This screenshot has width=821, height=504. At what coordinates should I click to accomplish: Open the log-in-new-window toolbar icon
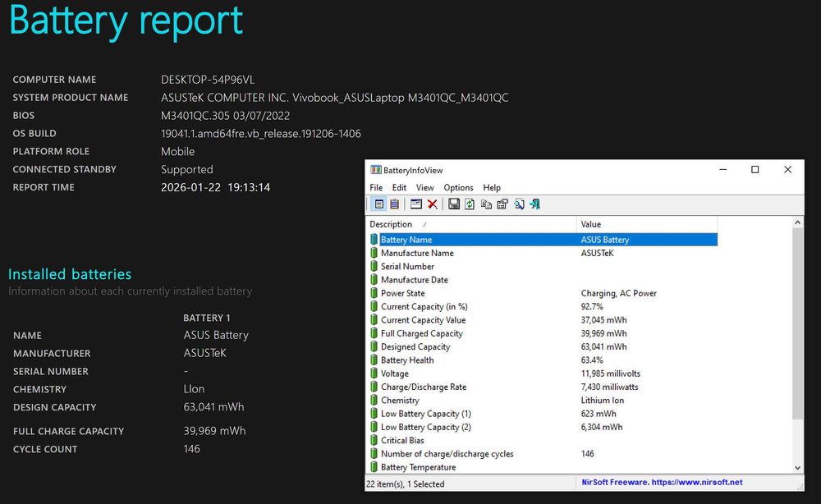coord(416,204)
